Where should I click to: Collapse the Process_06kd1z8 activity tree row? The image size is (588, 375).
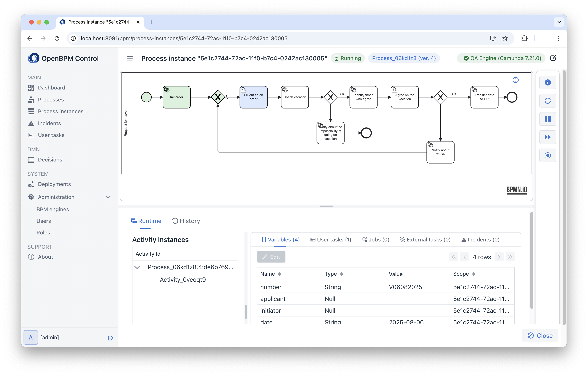point(137,267)
